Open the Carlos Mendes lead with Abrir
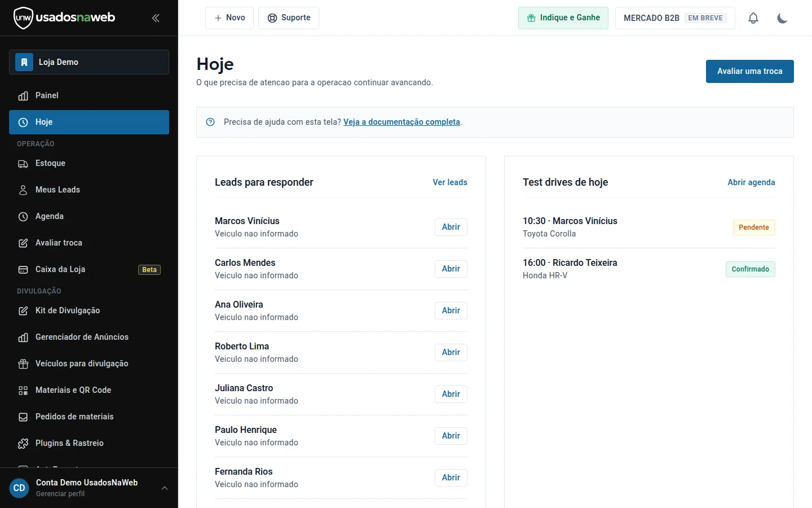Viewport: 812px width, 508px height. (x=451, y=269)
